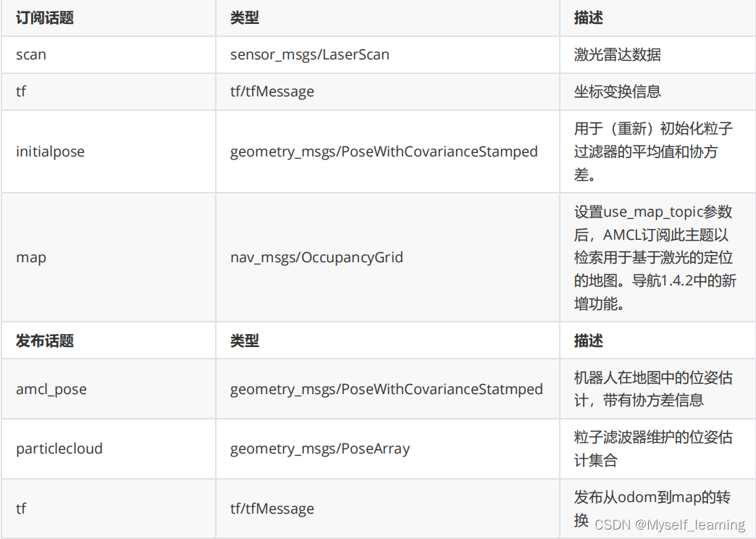Click the tf cell in the published topics section
The height and width of the screenshot is (539, 756).
tap(109, 509)
